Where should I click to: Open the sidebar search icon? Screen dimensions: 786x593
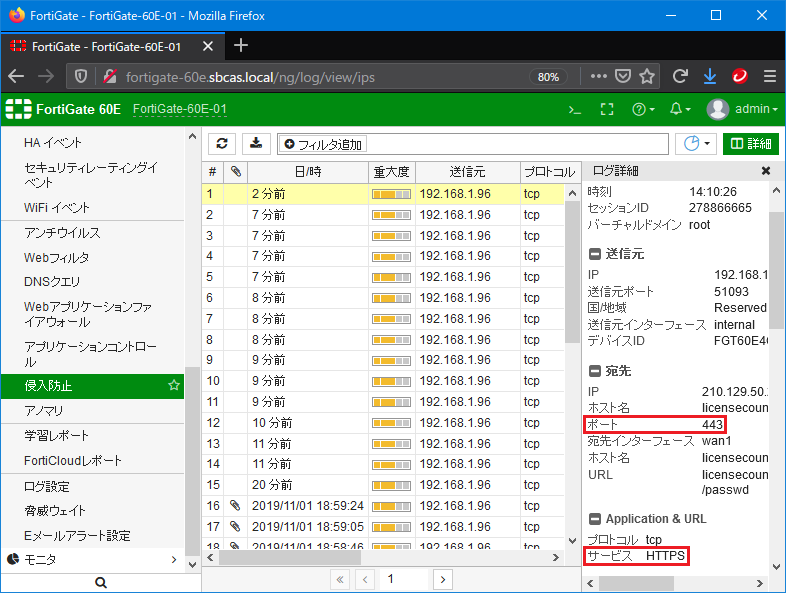click(101, 582)
